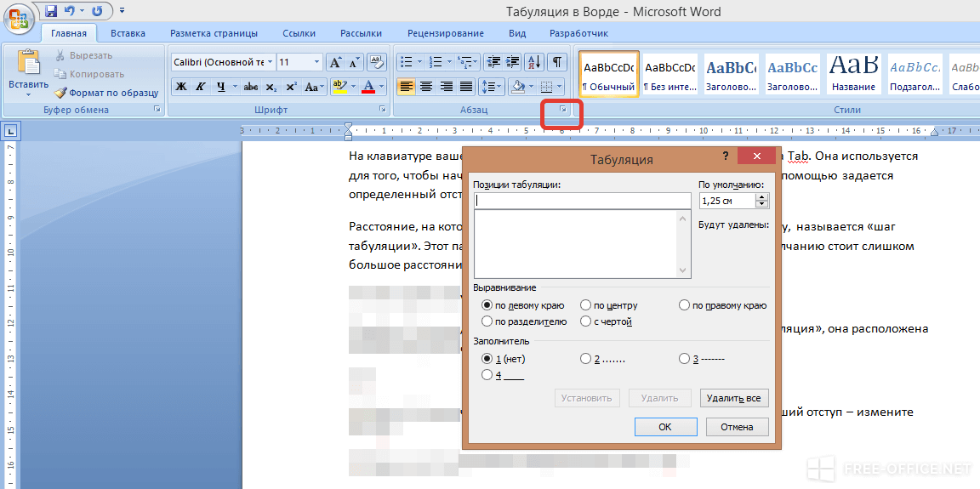Grow font size with large A
Image resolution: width=980 pixels, height=489 pixels.
tap(336, 62)
